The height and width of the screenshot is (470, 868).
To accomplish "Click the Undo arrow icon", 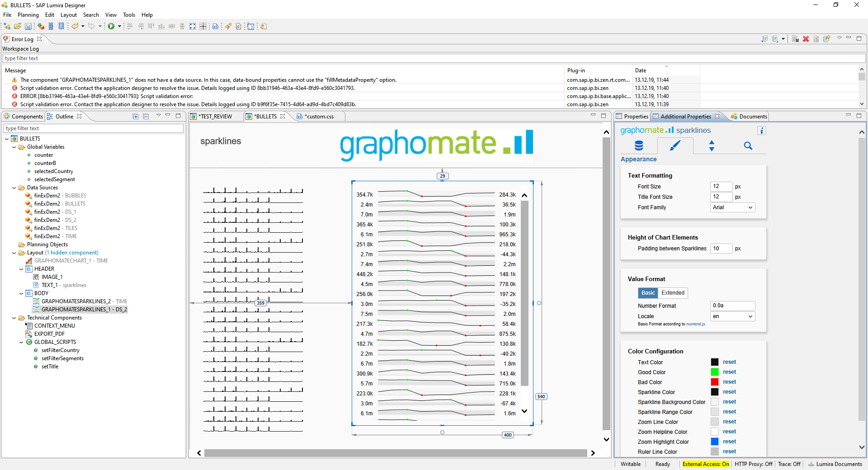I will click(75, 26).
